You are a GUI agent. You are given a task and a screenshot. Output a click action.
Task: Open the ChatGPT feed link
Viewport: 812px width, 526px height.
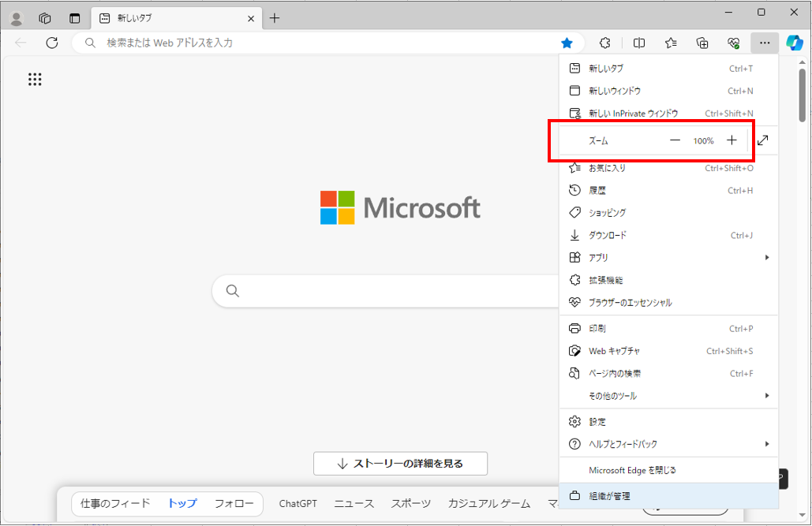297,503
